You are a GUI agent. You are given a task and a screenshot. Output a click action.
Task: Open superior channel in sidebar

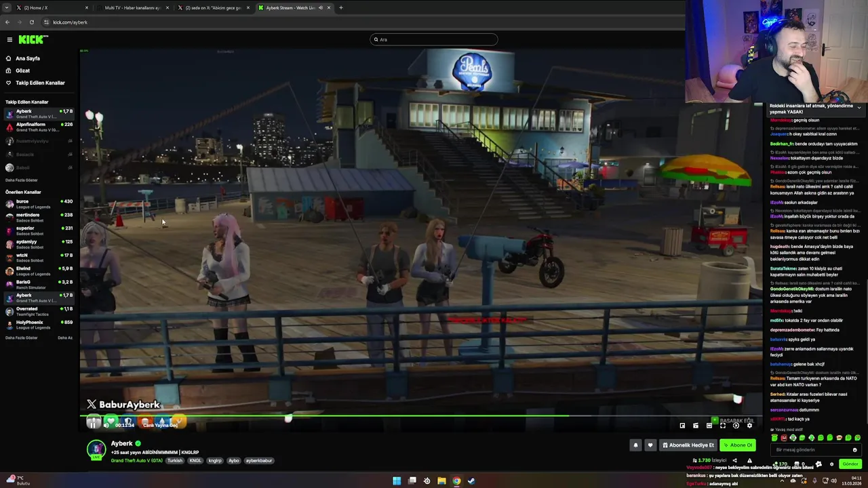(39, 230)
